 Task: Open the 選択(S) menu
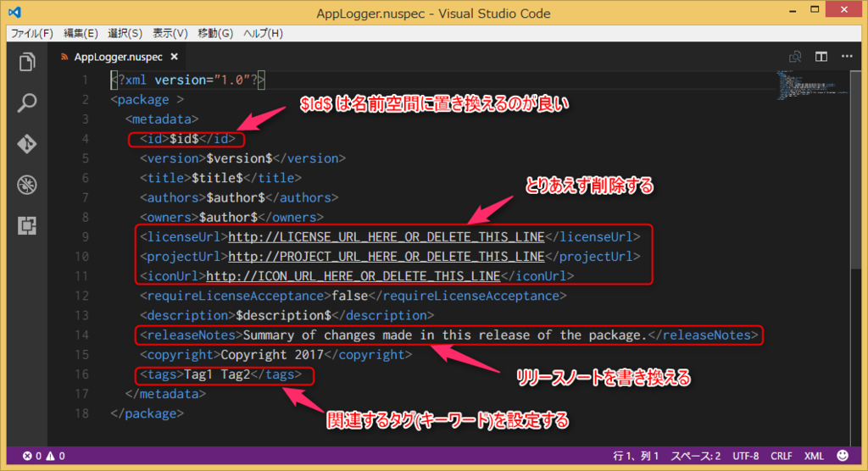[125, 33]
